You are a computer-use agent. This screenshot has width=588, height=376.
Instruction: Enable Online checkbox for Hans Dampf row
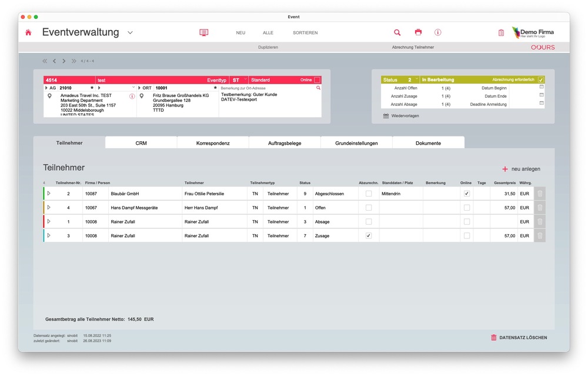click(x=467, y=208)
